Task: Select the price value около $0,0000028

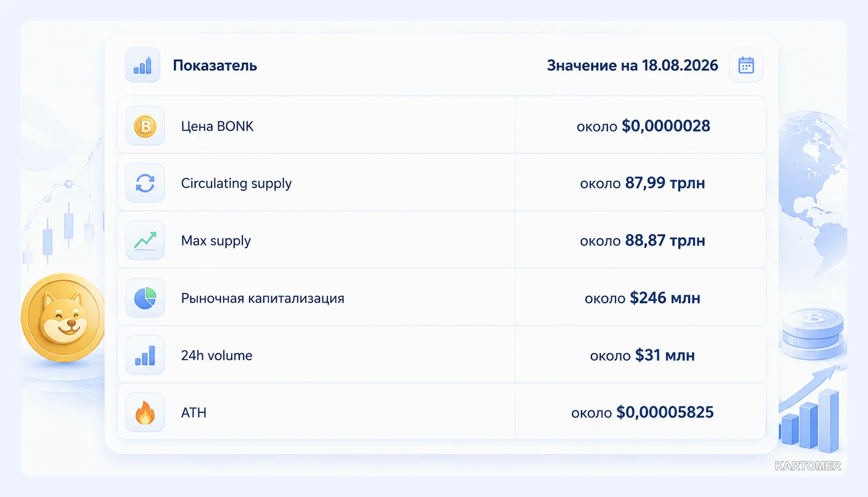Action: (x=643, y=126)
